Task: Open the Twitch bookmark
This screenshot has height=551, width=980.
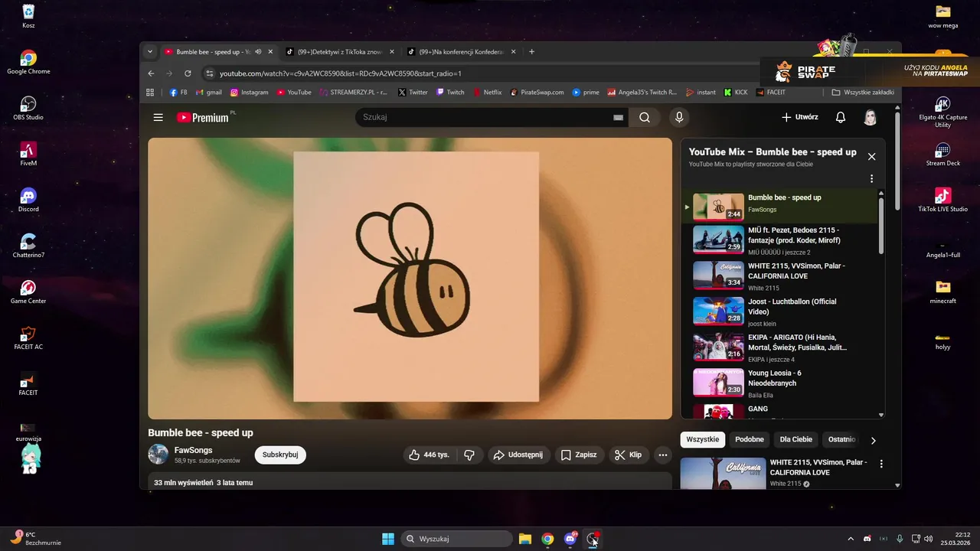Action: [x=450, y=92]
